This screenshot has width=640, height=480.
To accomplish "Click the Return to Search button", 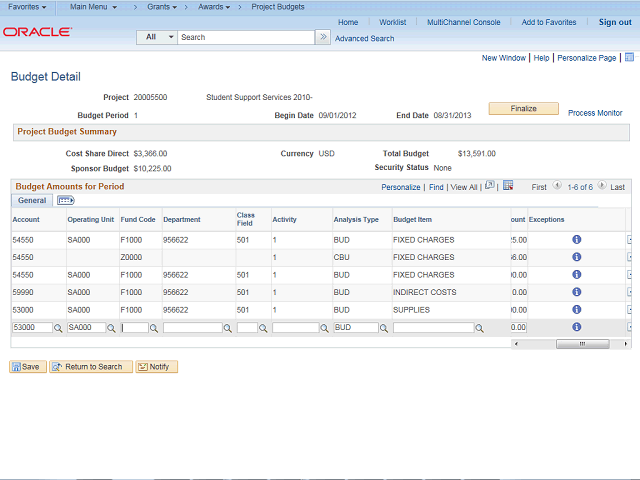I will tap(91, 367).
